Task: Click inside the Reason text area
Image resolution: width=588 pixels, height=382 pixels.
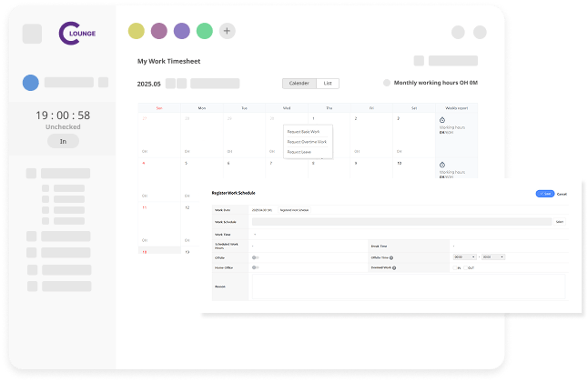Action: 409,286
